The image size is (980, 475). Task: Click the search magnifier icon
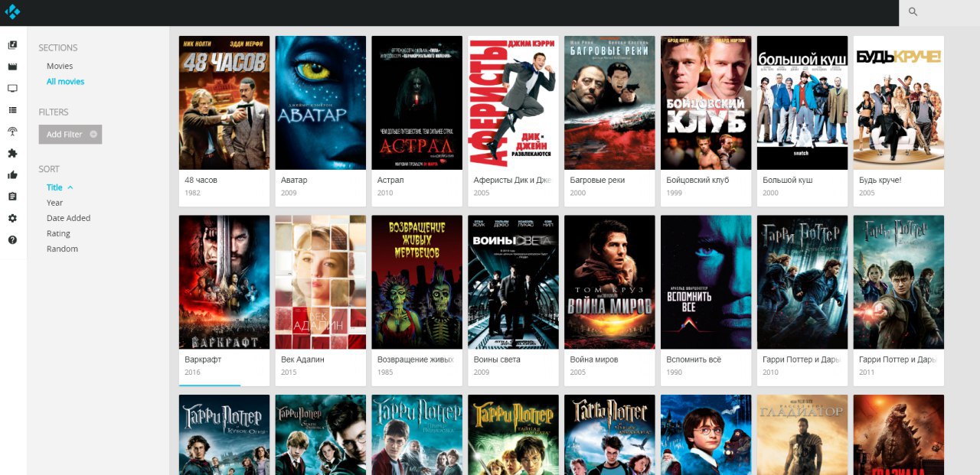pos(913,11)
